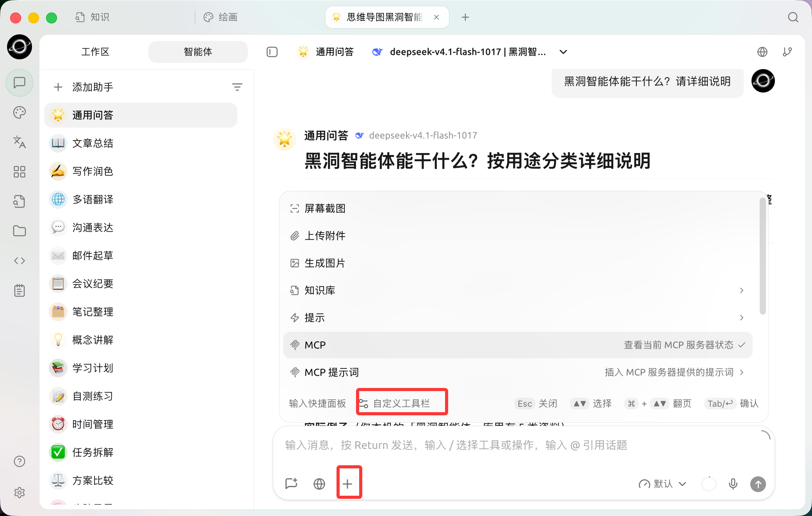
Task: Choose 生成图片 from the quick panel
Action: pos(518,263)
